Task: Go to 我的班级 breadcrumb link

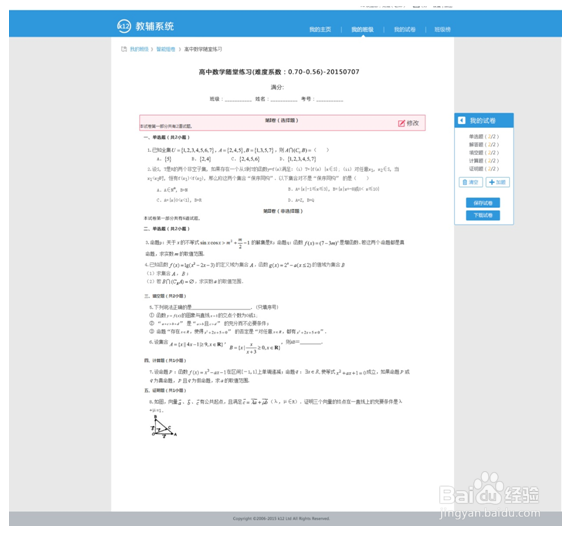Action: point(139,49)
